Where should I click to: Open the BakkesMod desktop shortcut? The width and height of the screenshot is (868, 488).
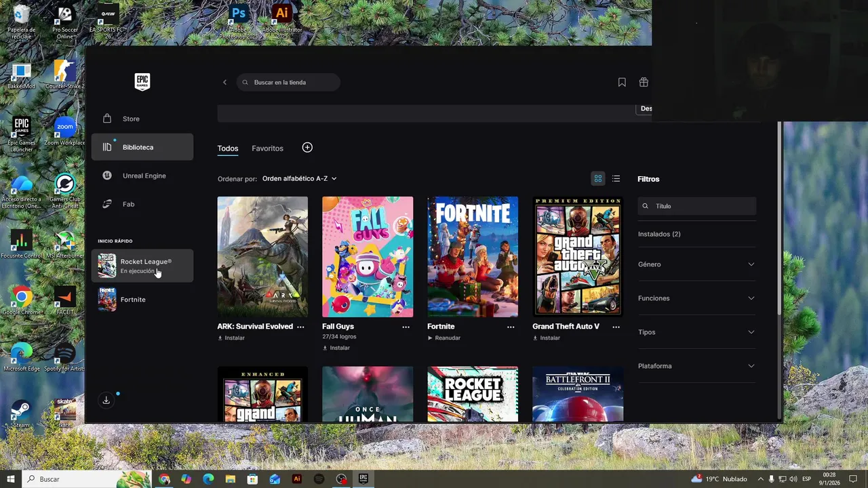click(x=22, y=76)
